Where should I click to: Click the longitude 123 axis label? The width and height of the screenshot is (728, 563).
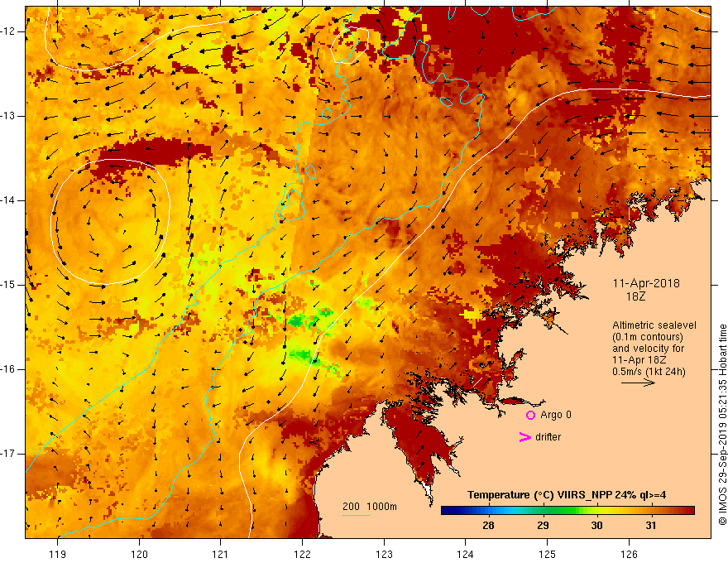[x=384, y=554]
